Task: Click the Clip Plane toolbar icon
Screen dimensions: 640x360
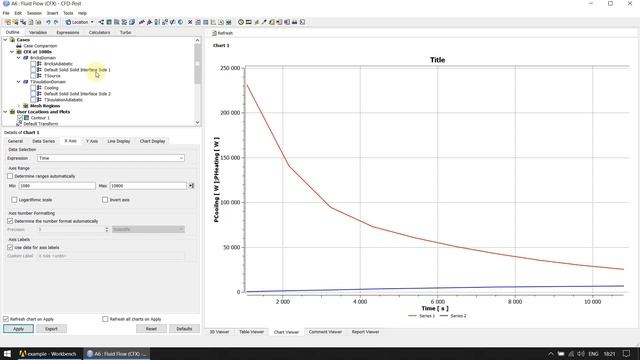Action: click(173, 22)
